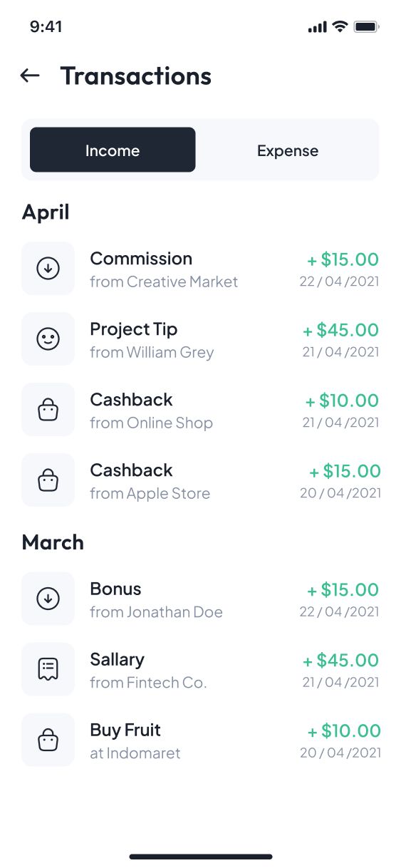Open the Project Tip from William Grey
This screenshot has height=868, width=401.
tap(201, 339)
